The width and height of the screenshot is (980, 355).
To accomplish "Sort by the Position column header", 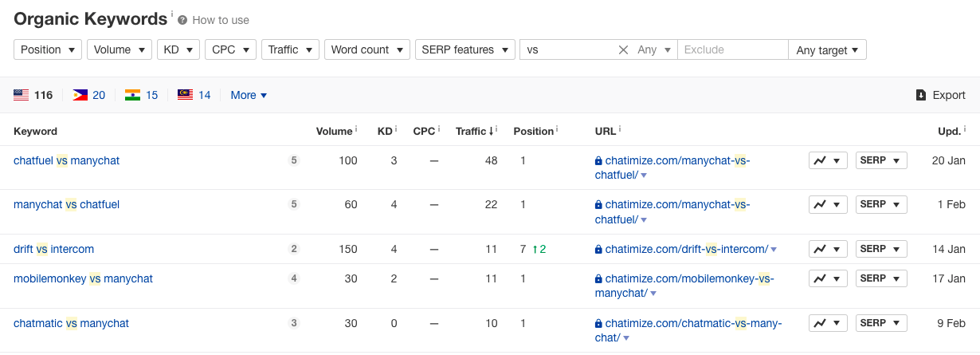I will 535,131.
